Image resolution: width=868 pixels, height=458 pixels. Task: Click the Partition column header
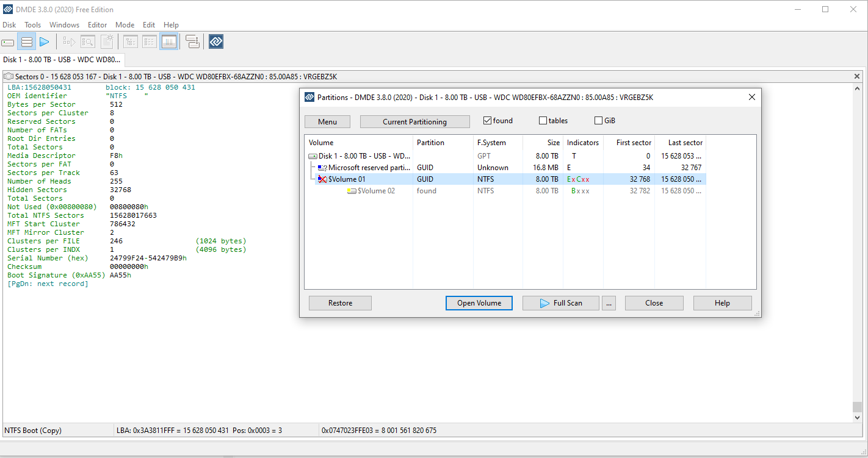coord(443,143)
